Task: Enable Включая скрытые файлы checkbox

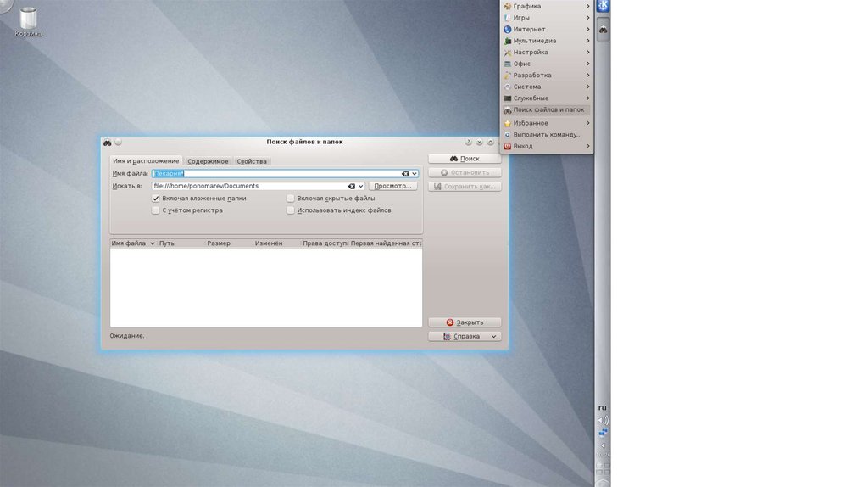Action: click(x=290, y=198)
